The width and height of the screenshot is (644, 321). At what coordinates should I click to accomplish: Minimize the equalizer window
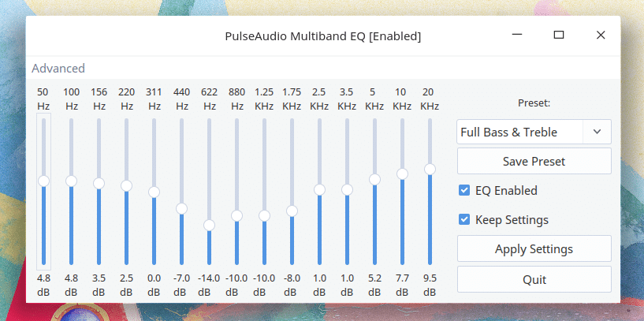pyautogui.click(x=517, y=35)
